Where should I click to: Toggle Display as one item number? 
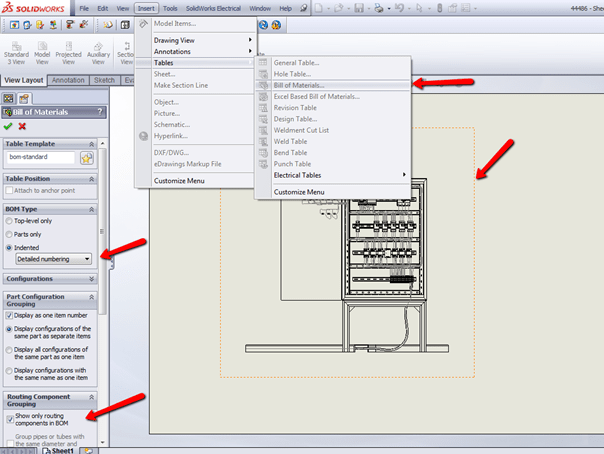pyautogui.click(x=9, y=316)
